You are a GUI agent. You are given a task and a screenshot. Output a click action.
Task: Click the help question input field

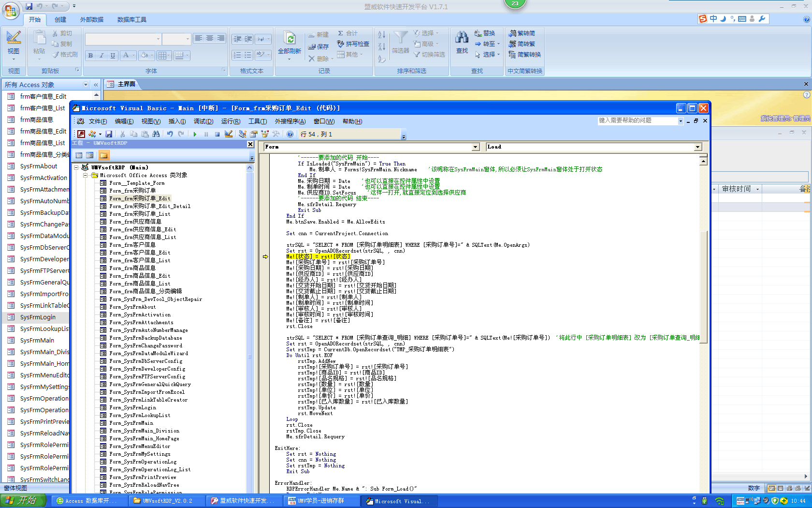pyautogui.click(x=637, y=121)
